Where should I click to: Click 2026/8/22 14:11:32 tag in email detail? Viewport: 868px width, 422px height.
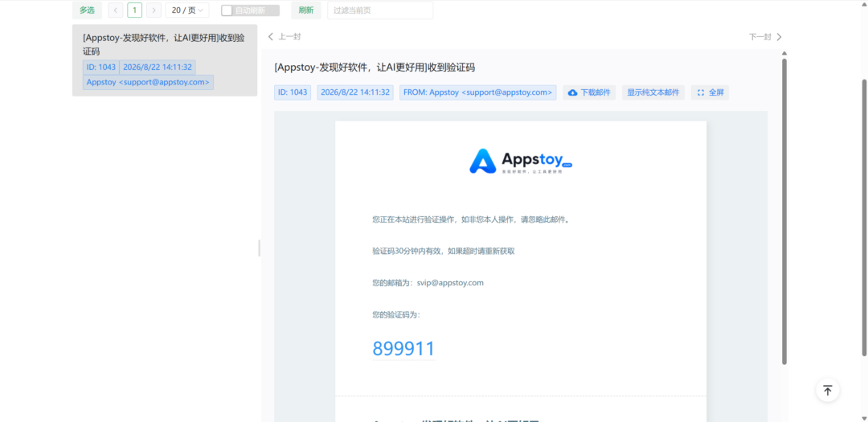pyautogui.click(x=355, y=92)
